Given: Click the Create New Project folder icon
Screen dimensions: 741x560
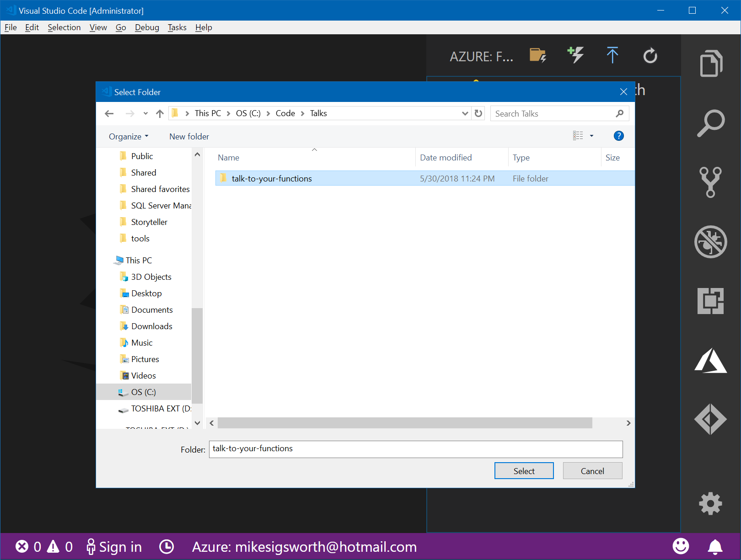Looking at the screenshot, I should pos(538,55).
